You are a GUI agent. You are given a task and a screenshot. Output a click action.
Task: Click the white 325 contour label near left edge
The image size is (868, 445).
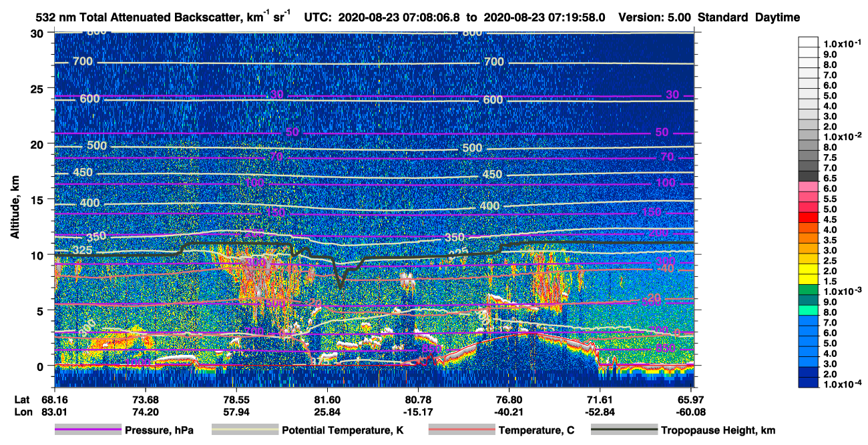[x=83, y=251]
